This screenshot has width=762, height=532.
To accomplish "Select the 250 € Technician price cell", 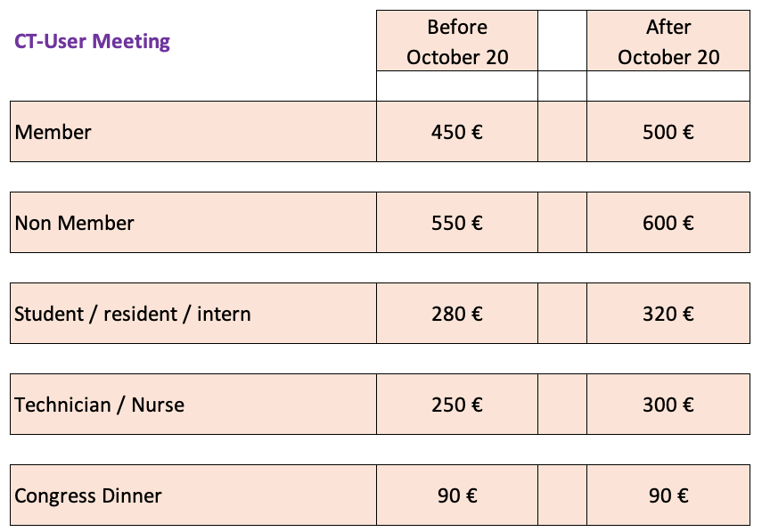I will [457, 405].
